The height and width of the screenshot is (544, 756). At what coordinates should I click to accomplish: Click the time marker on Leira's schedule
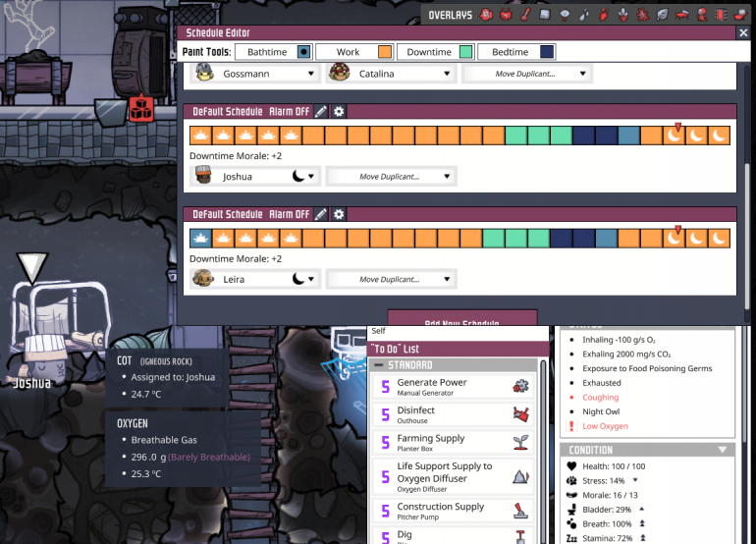(677, 229)
